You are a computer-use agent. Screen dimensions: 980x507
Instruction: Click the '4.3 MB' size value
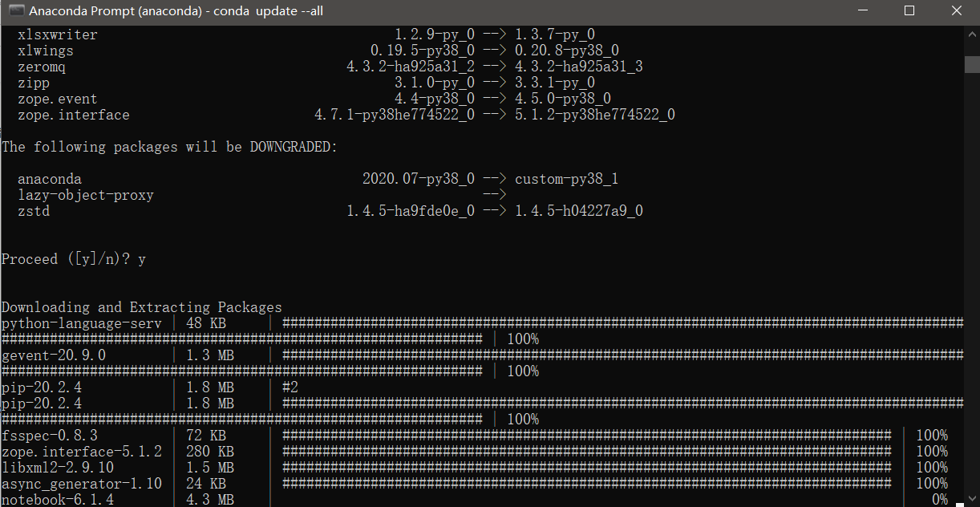(x=210, y=500)
